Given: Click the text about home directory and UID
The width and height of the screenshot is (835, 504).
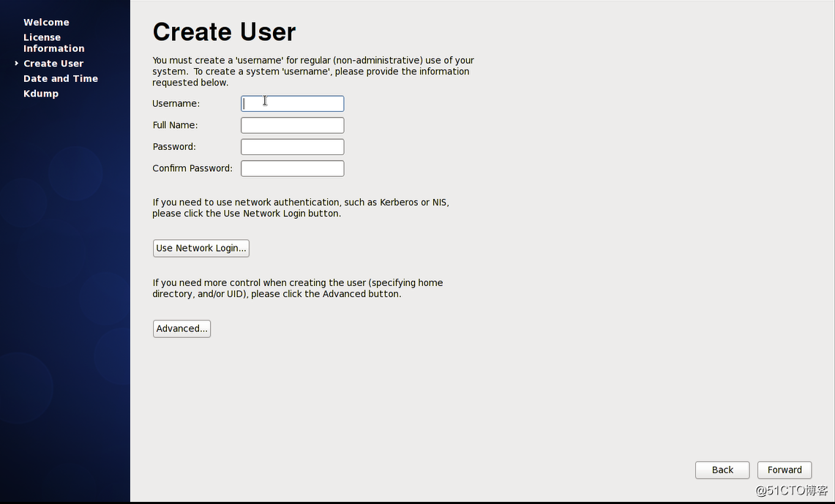Looking at the screenshot, I should point(298,288).
